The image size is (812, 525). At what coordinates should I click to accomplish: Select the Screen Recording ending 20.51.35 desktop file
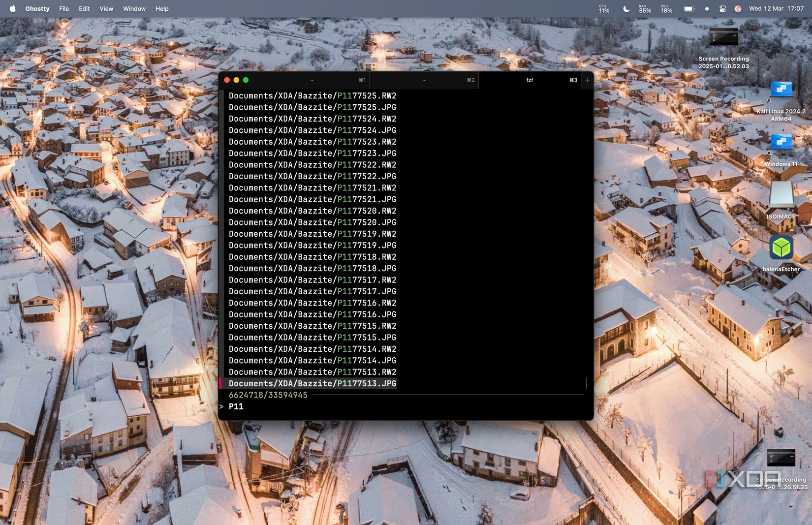click(x=781, y=469)
